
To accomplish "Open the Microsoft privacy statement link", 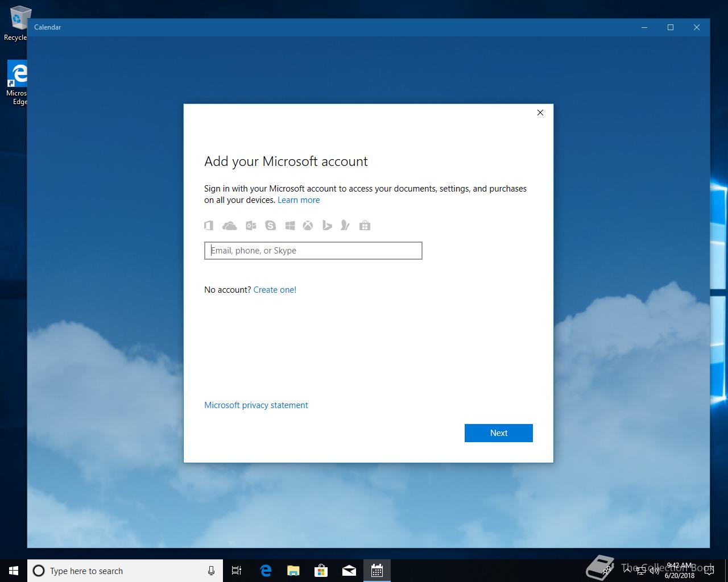I will click(x=256, y=405).
